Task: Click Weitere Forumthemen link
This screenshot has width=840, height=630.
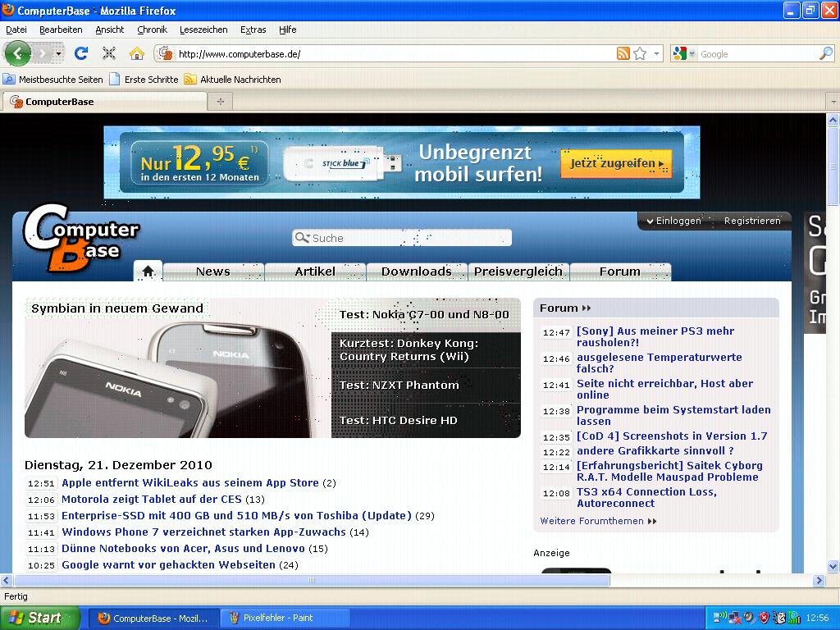Action: (x=598, y=521)
